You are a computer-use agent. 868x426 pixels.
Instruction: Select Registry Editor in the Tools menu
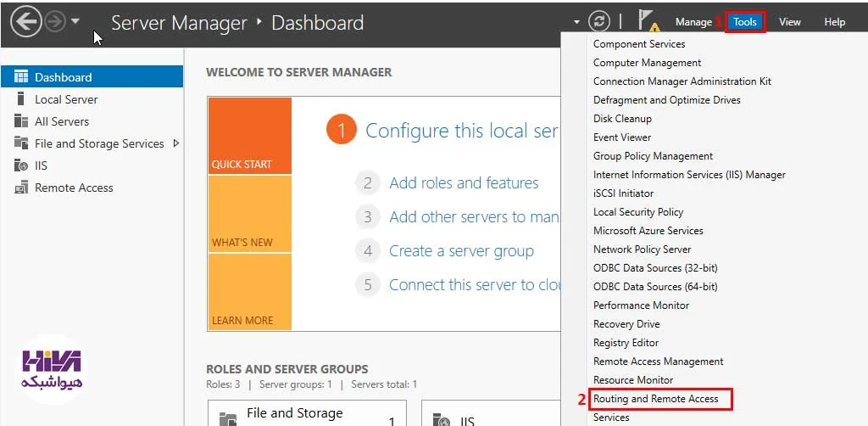point(626,342)
